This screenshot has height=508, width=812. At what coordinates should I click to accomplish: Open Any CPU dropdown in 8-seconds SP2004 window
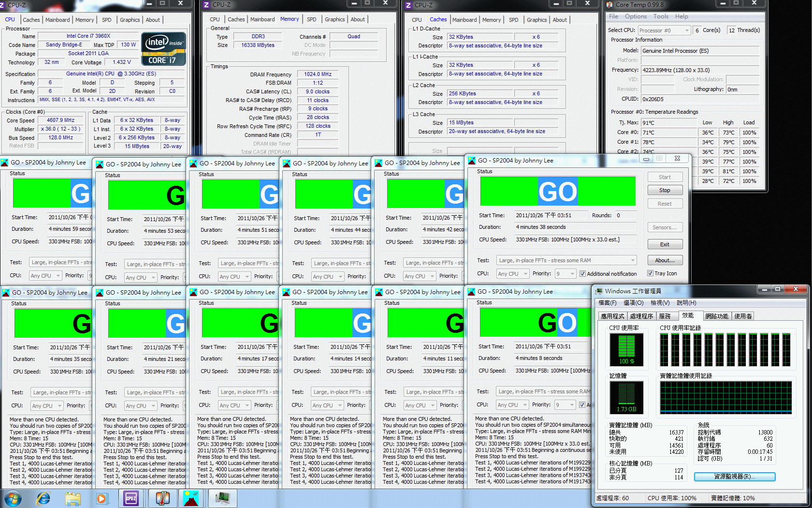[x=511, y=405]
